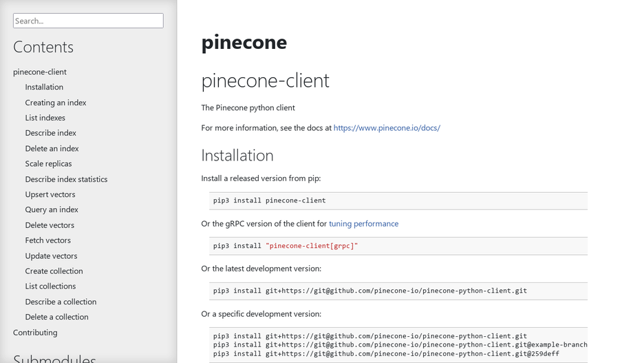The width and height of the screenshot is (644, 363).
Task: Go to Contributing in sidebar
Action: [x=35, y=333]
